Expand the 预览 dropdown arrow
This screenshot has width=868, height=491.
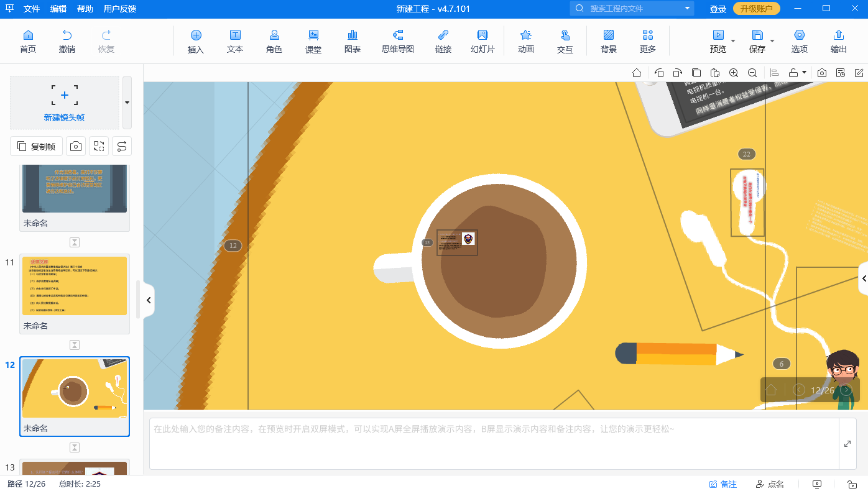(x=733, y=41)
